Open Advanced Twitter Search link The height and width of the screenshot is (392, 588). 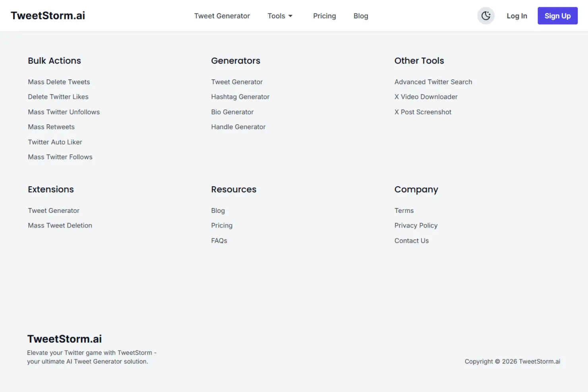point(433,82)
